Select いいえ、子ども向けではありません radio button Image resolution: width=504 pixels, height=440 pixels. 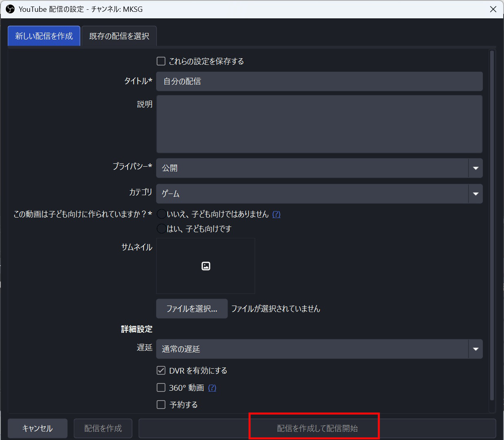(x=162, y=214)
